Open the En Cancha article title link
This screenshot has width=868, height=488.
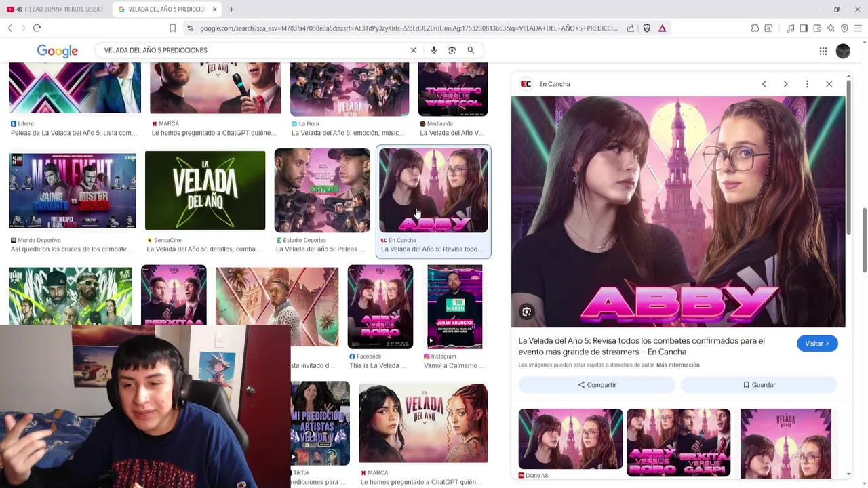[642, 346]
